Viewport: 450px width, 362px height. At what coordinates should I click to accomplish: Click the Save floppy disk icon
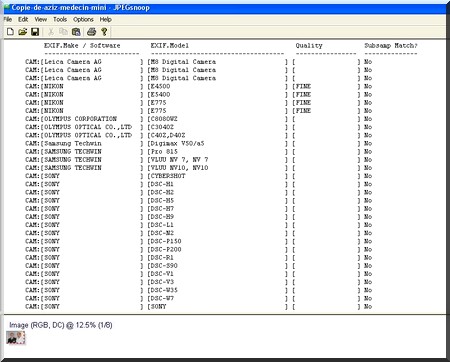(35, 32)
